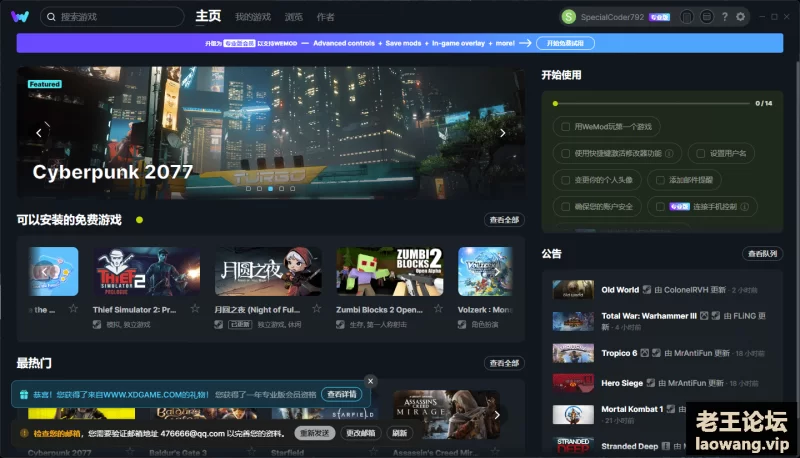
Task: Favorite 月圆之夜 Night of Full Moon star
Action: (317, 309)
